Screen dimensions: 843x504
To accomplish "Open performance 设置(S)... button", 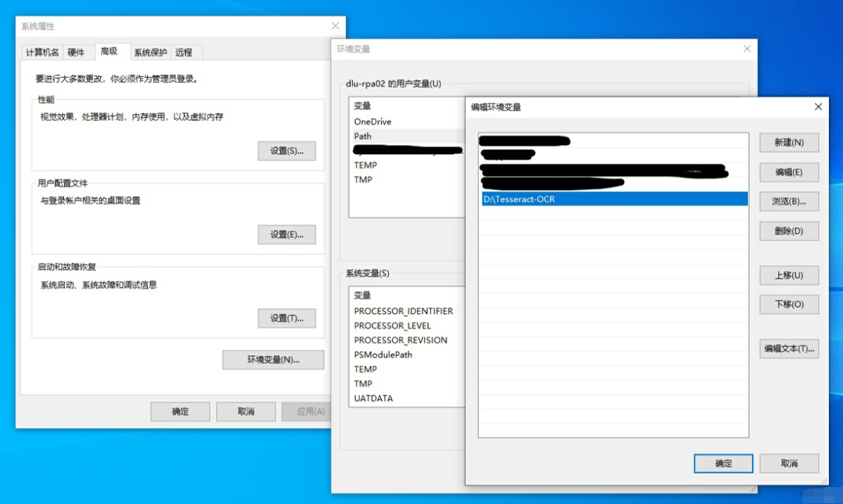I will click(287, 151).
